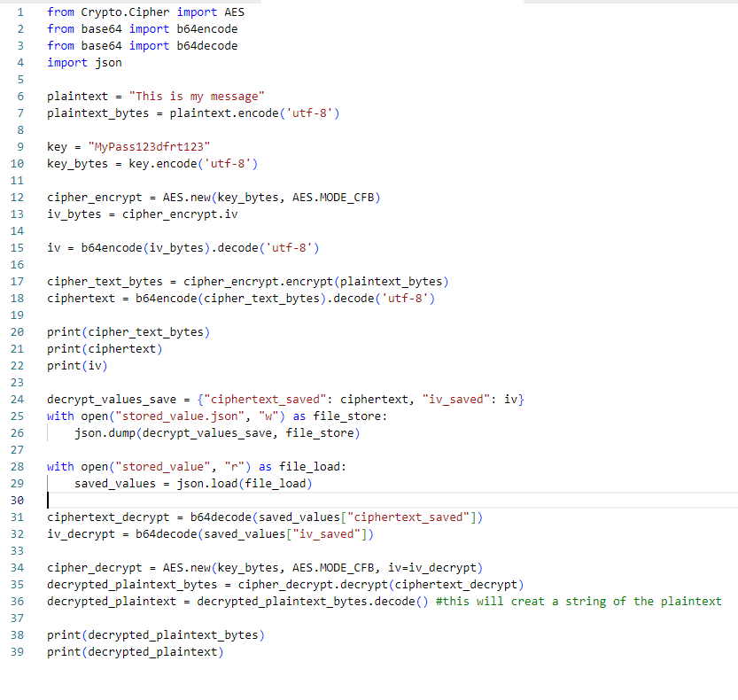Click the AES import name on line 1

[234, 12]
